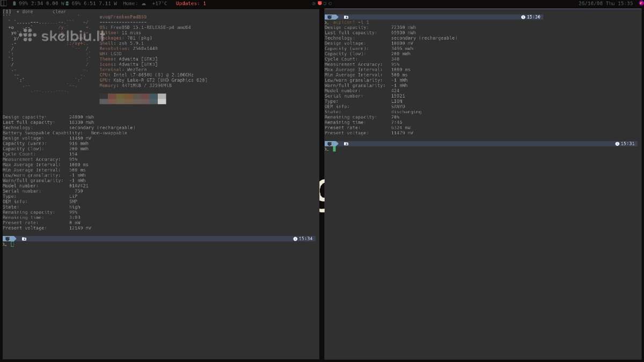Click the "Type: LION" row
Viewport: 644px width, 362px height.
coord(363,101)
